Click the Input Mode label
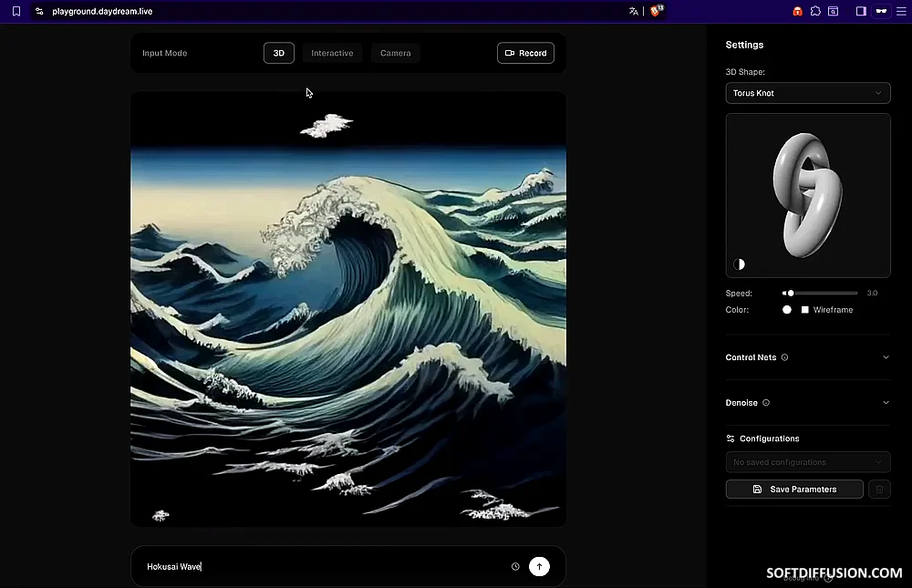Image resolution: width=912 pixels, height=588 pixels. (164, 53)
